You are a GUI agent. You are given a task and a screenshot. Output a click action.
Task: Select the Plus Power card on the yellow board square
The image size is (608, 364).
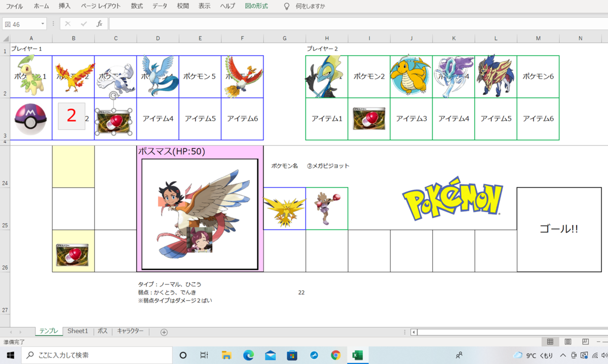tap(72, 255)
